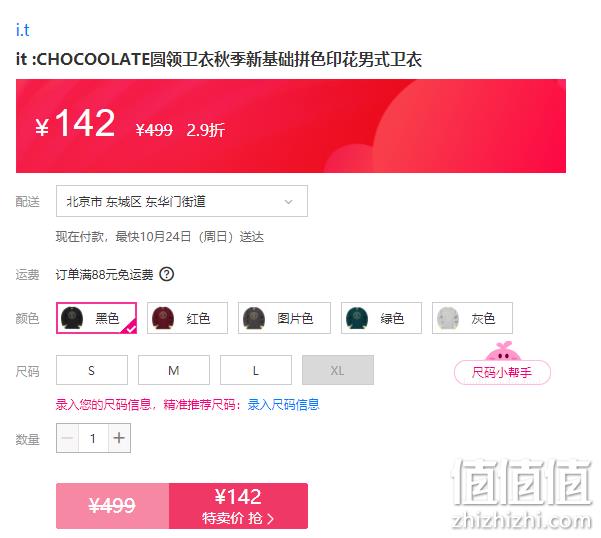Decrease quantity with the minus icon

click(x=67, y=438)
